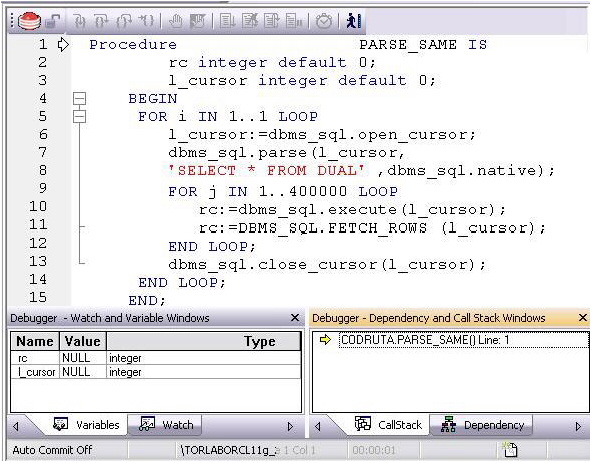
Task: Collapse the BEGIN block on line 4
Action: click(79, 99)
